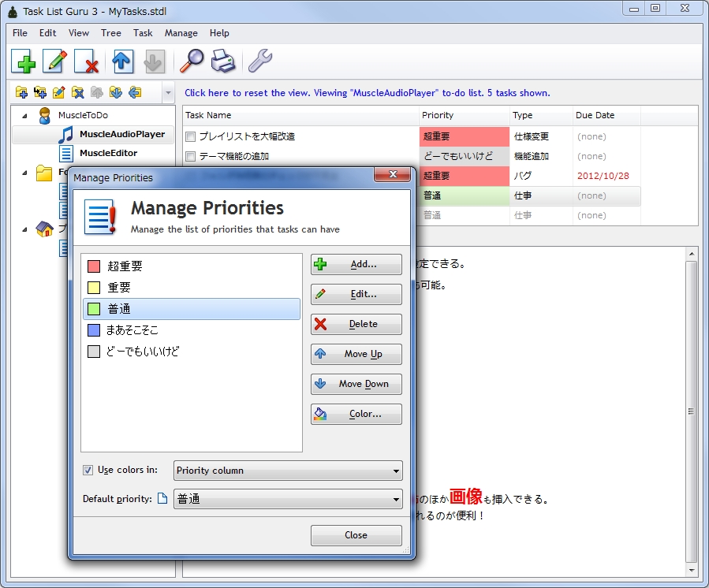This screenshot has width=709, height=588.
Task: Click the 2012/10/28 due date cell
Action: 603,176
